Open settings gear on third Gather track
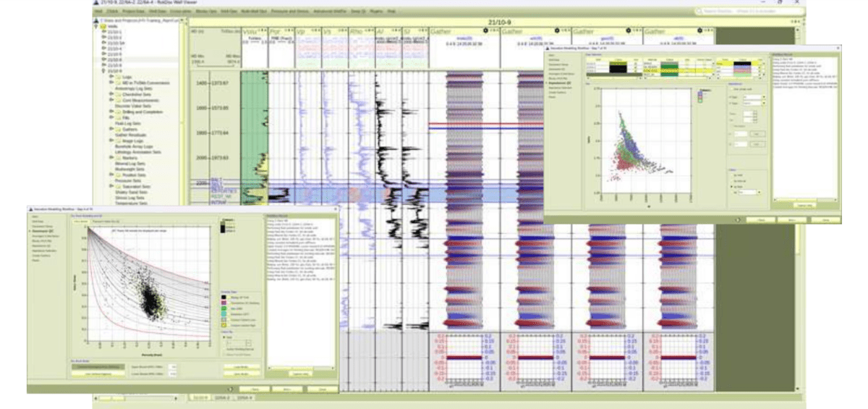This screenshot has width=868, height=409. tap(629, 32)
